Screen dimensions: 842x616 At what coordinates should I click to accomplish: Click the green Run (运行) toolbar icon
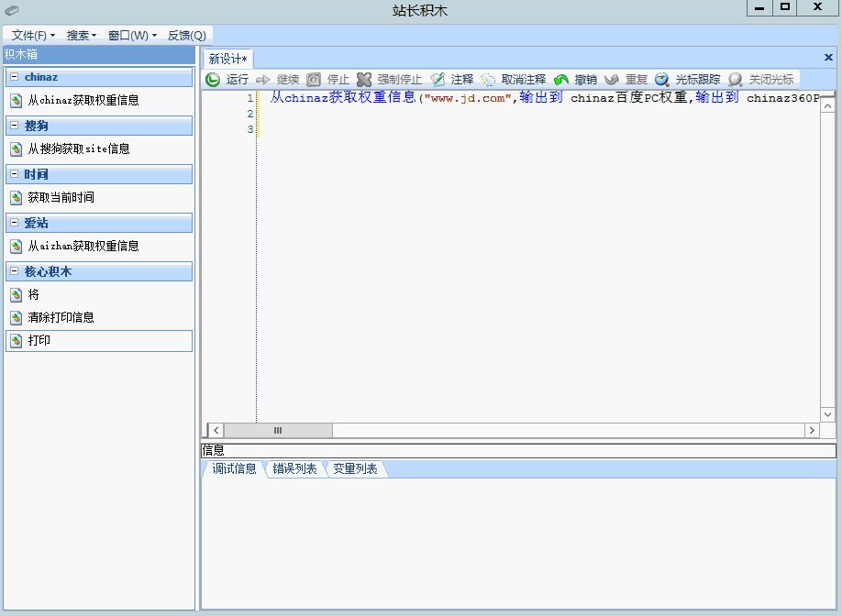pos(213,80)
